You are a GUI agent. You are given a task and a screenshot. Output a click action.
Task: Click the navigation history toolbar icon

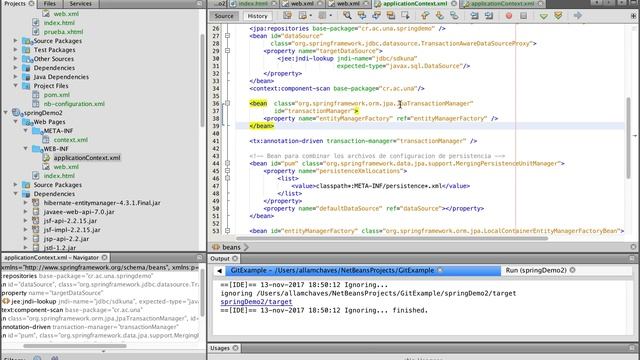pos(302,16)
